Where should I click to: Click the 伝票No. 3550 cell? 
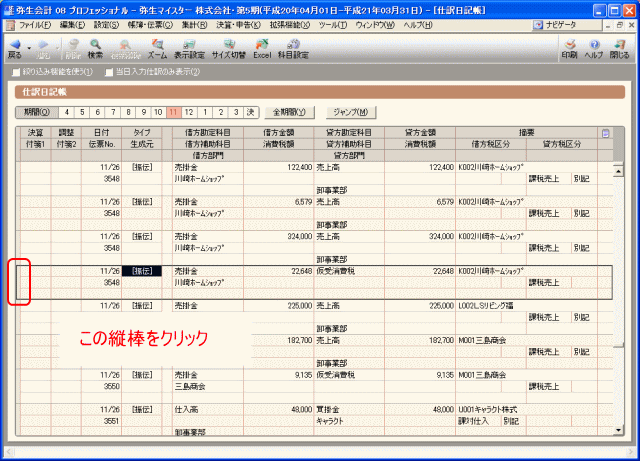(101, 386)
